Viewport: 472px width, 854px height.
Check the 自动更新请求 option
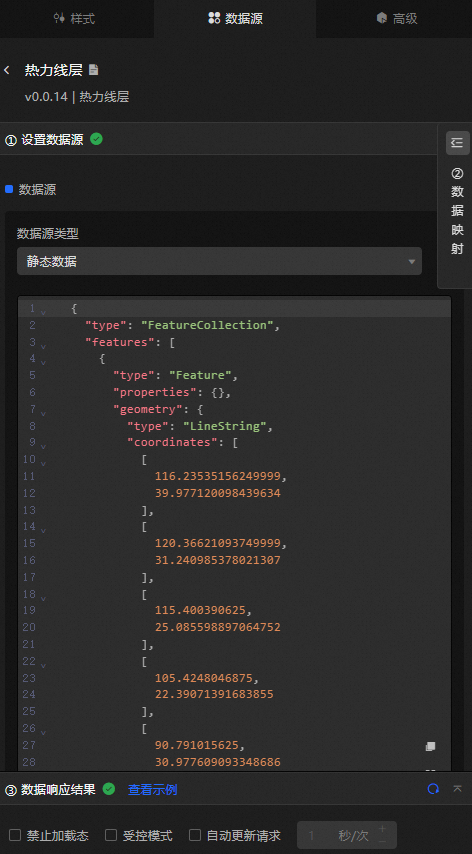tap(195, 835)
